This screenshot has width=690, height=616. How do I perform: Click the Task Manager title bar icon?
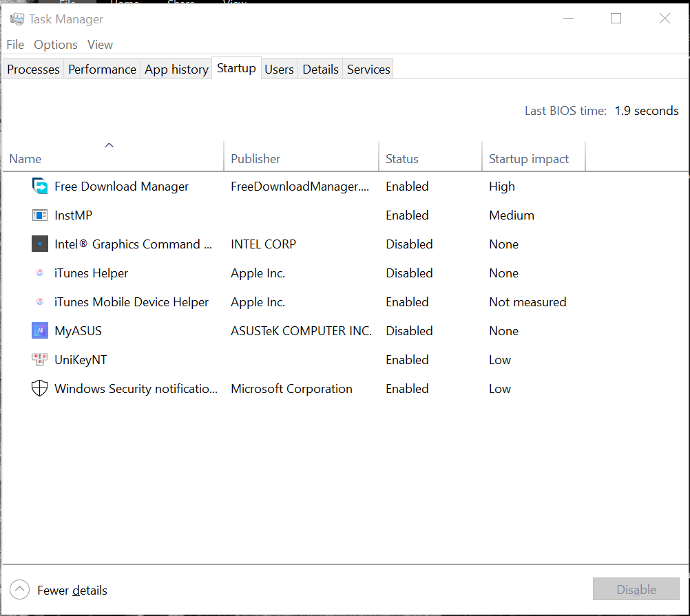point(17,19)
